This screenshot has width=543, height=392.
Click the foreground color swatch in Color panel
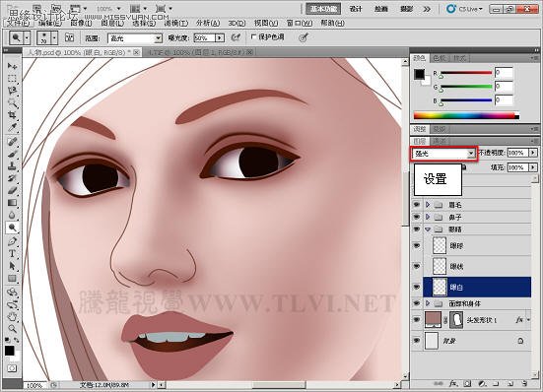pos(420,74)
